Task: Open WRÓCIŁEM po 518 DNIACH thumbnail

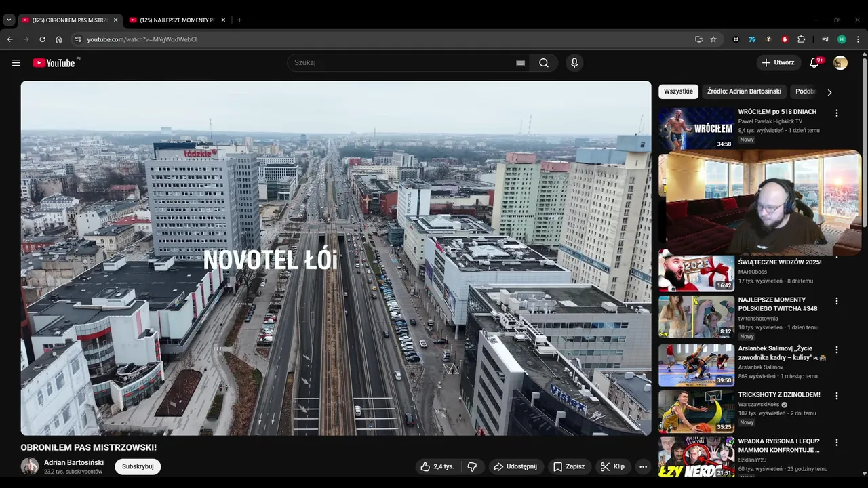Action: click(696, 128)
